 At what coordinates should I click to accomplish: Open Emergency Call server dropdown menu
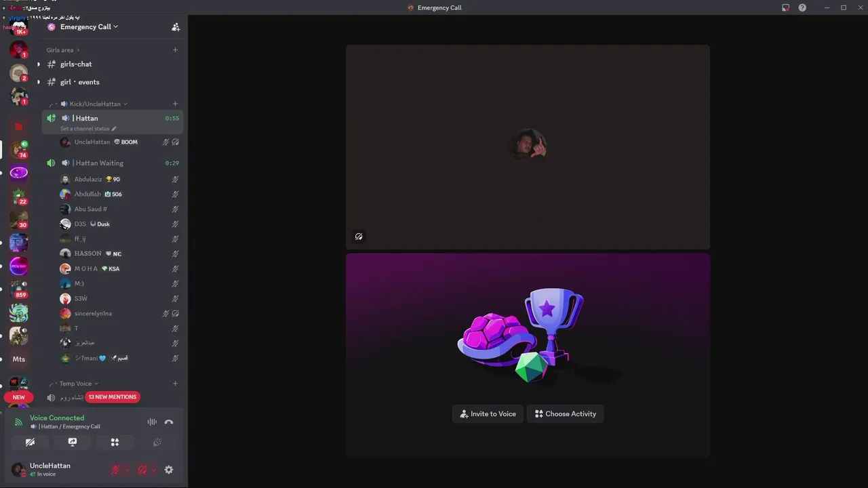(89, 27)
